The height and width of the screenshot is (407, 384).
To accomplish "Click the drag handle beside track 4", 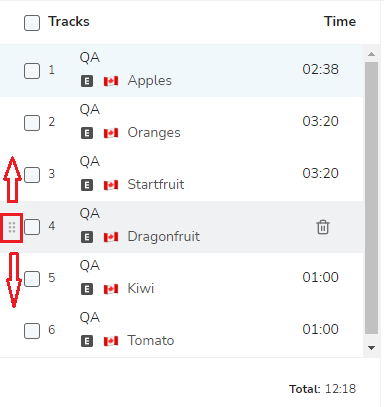I will pyautogui.click(x=12, y=228).
